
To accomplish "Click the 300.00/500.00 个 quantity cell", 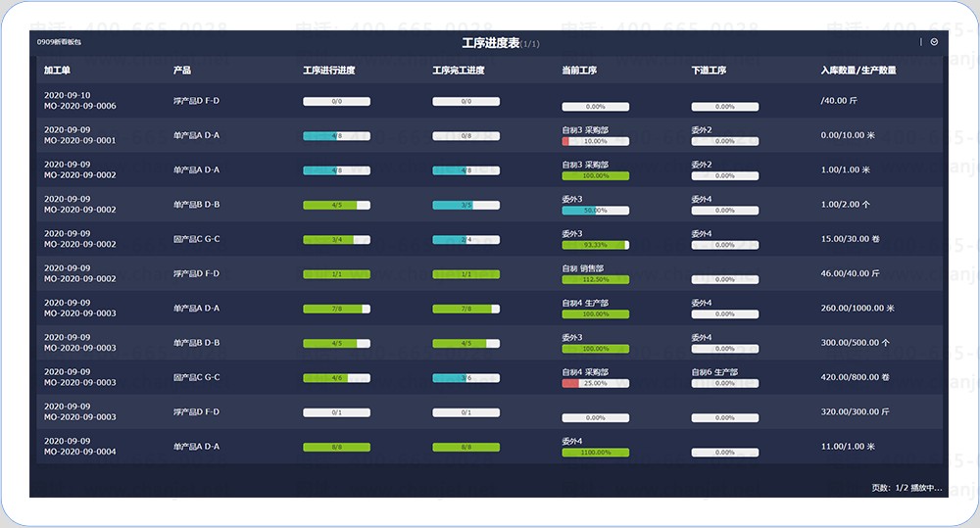I will 855,343.
